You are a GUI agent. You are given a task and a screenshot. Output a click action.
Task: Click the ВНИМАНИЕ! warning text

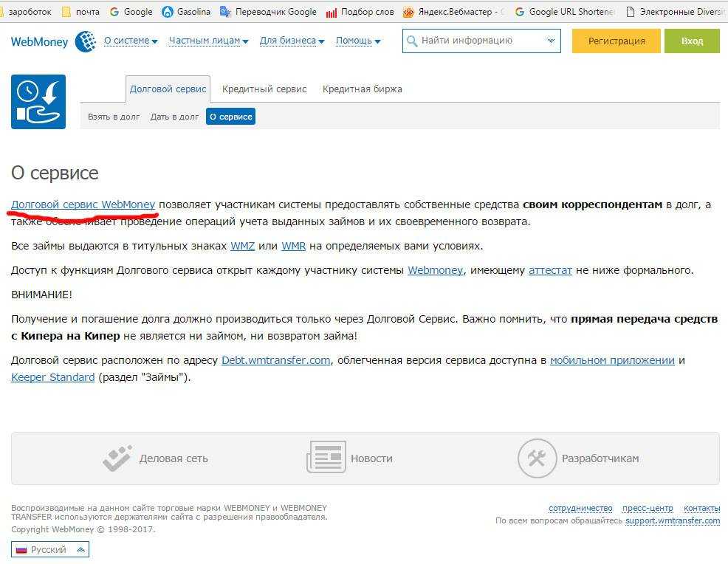[x=42, y=295]
